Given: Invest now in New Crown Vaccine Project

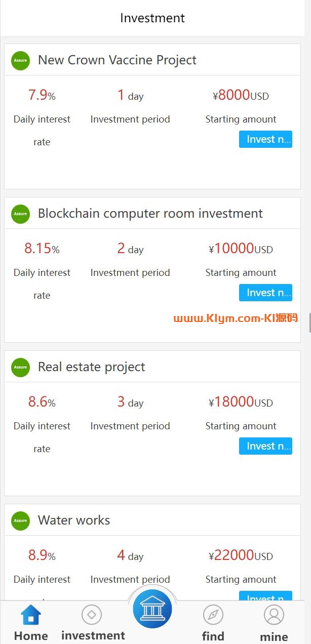Looking at the screenshot, I should pos(265,139).
